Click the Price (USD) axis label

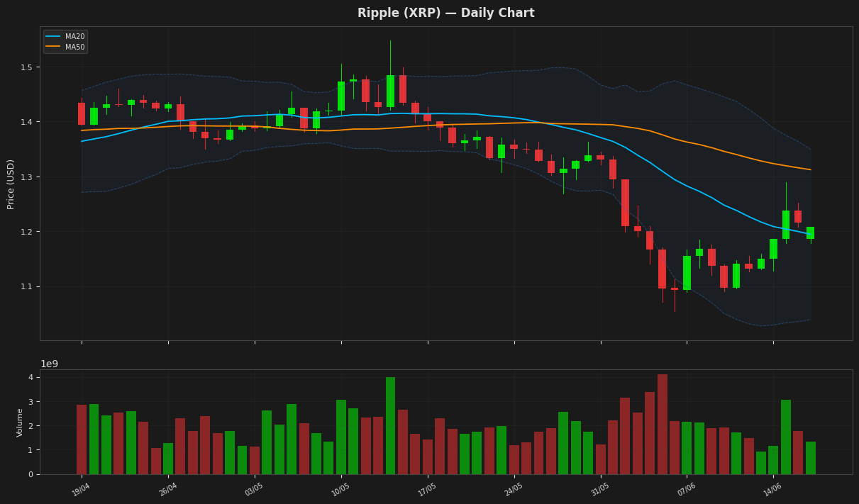tap(11, 184)
